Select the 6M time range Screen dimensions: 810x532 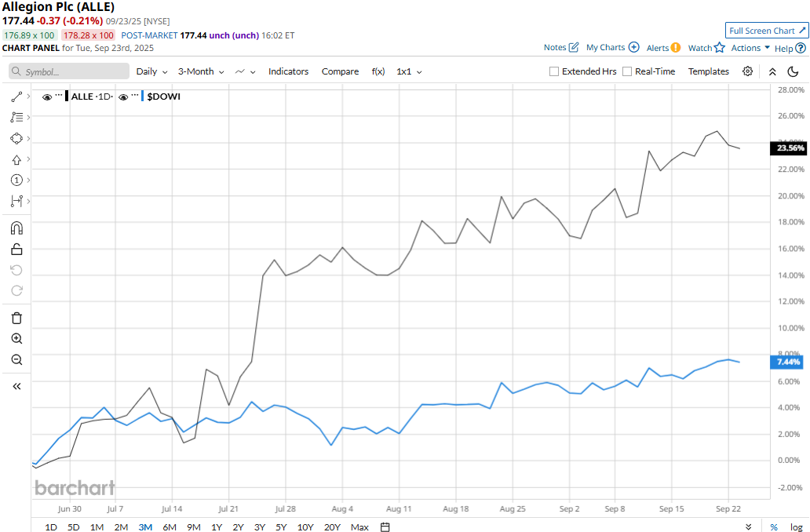[x=170, y=527]
